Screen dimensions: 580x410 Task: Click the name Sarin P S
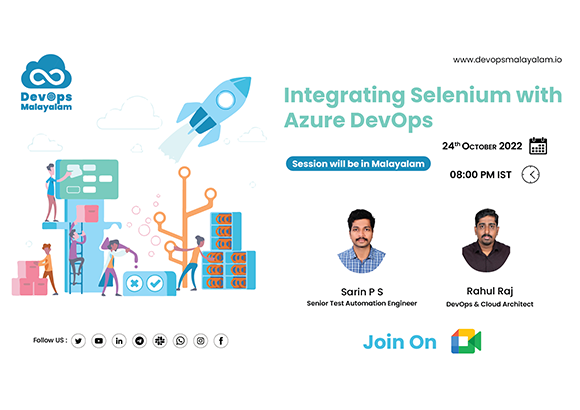[362, 292]
